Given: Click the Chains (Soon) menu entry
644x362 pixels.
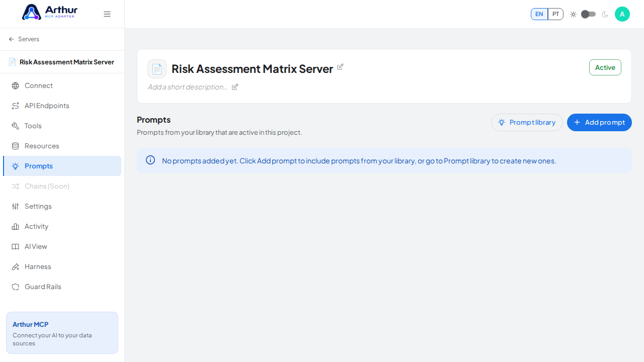Looking at the screenshot, I should tap(62, 186).
